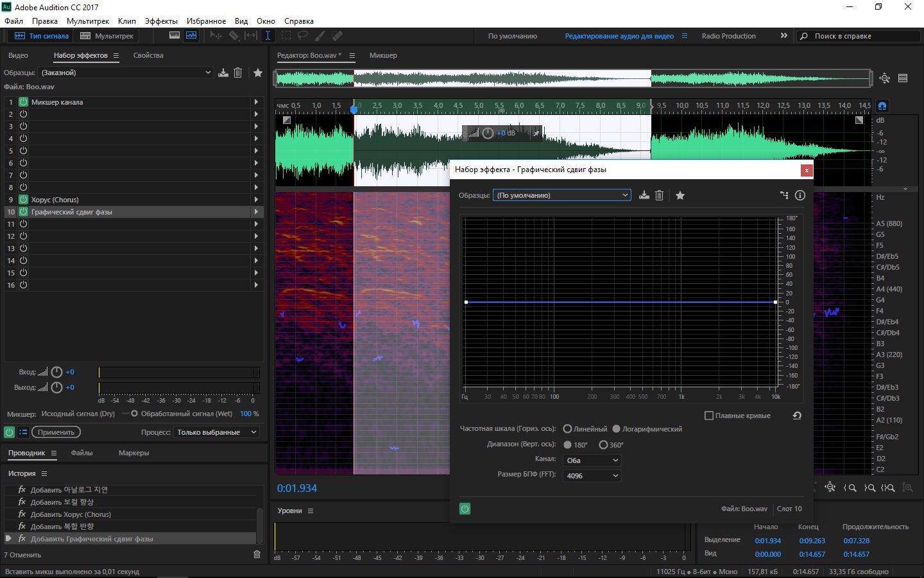Click the Вход input gain knob
924x578 pixels.
(x=56, y=372)
